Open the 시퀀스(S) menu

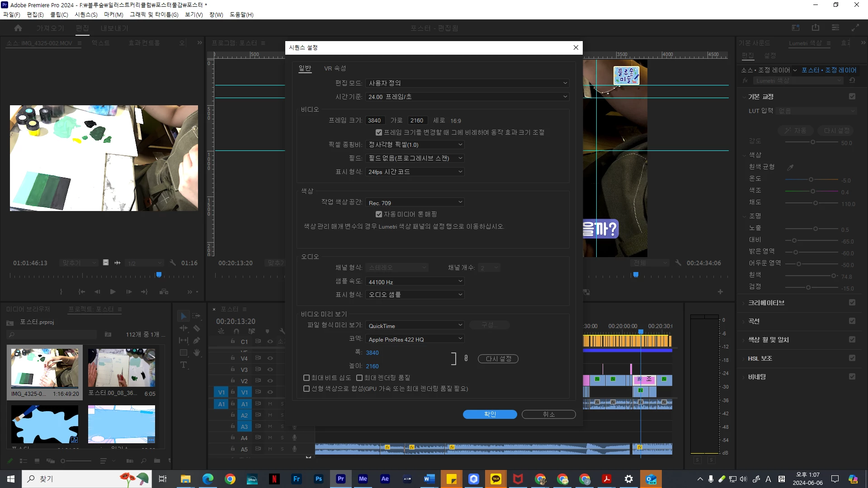click(86, 14)
